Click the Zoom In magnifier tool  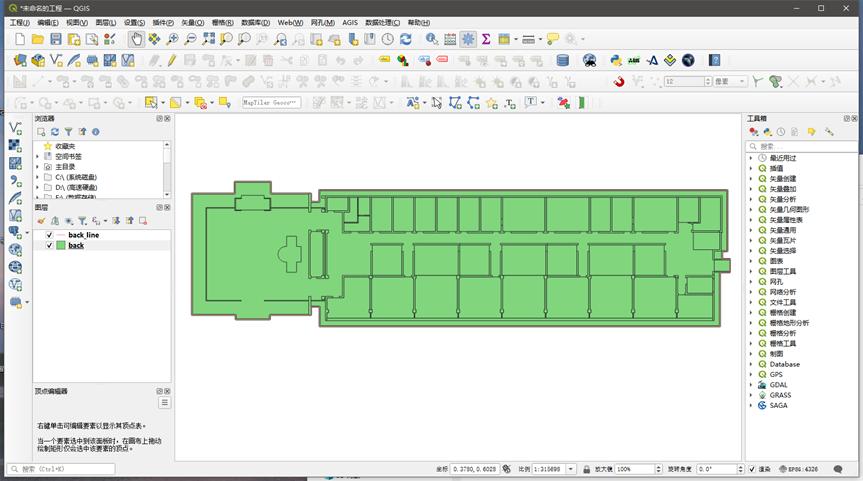pyautogui.click(x=172, y=39)
